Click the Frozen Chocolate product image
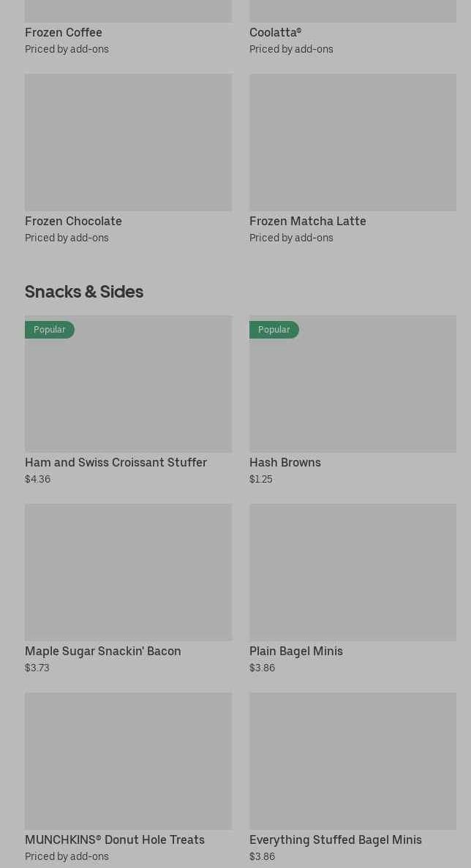Image resolution: width=471 pixels, height=868 pixels. [128, 142]
